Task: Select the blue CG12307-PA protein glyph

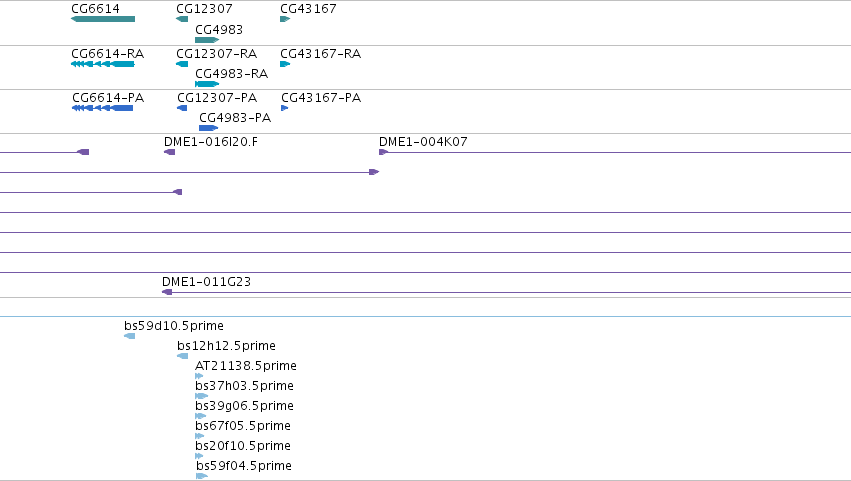Action: 182,108
